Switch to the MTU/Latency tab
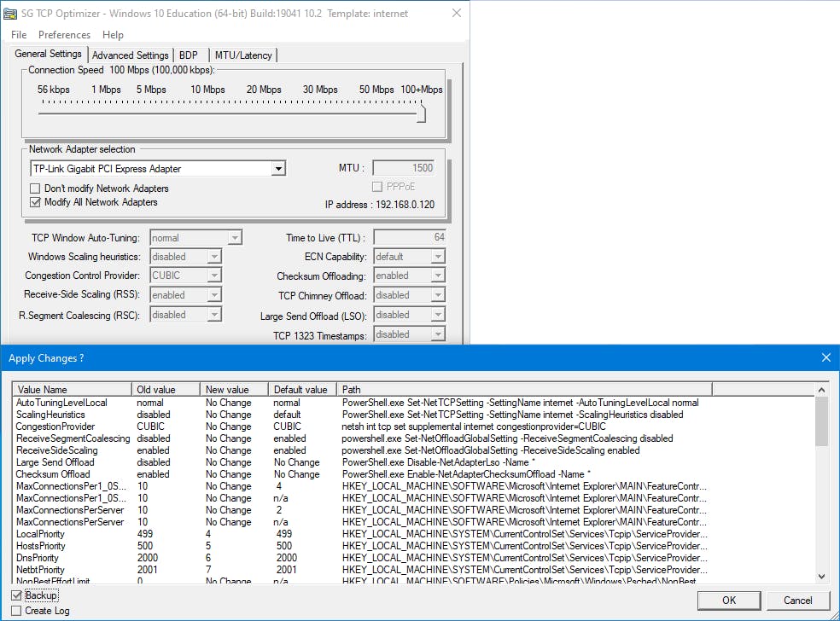Viewport: 840px width, 621px height. (x=243, y=55)
